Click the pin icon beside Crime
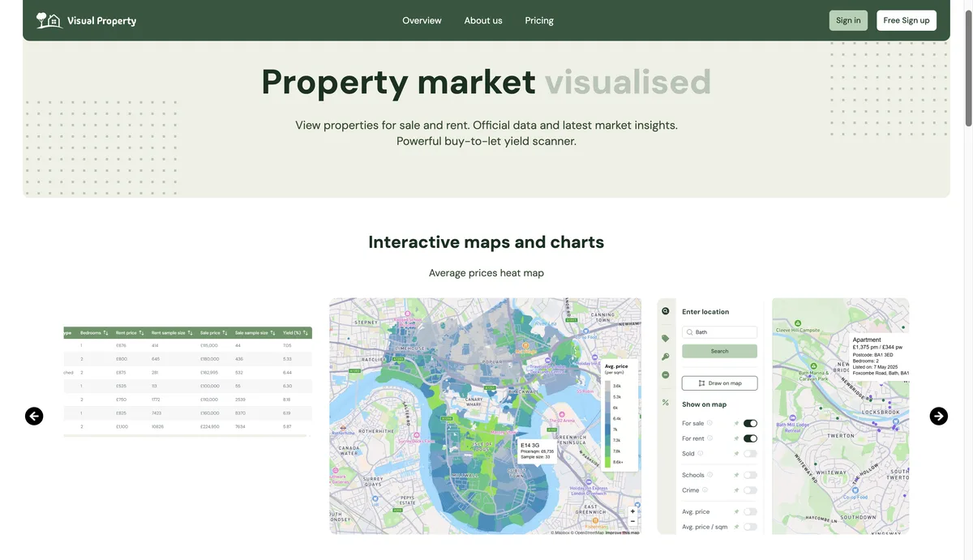 pyautogui.click(x=736, y=490)
